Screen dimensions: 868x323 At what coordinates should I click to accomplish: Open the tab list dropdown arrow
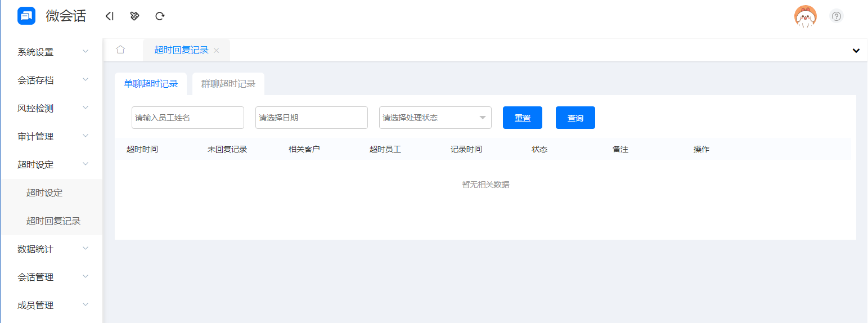856,50
